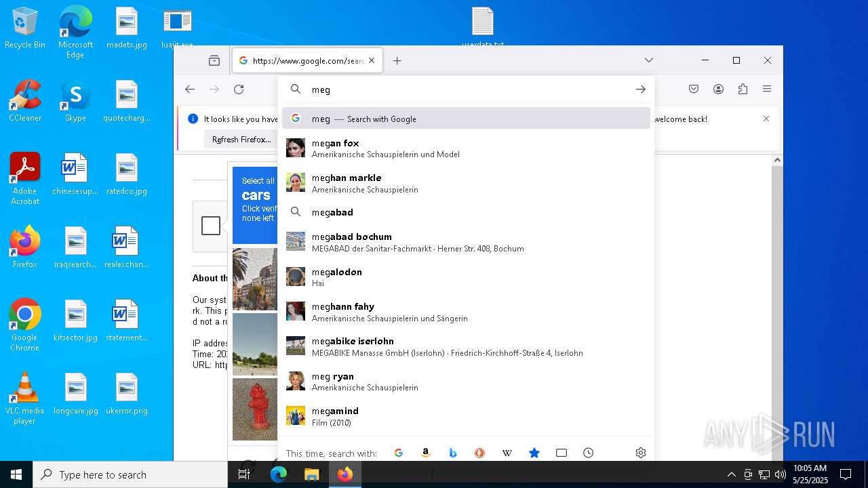Open File Explorer from the taskbar
The width and height of the screenshot is (868, 488).
311,474
